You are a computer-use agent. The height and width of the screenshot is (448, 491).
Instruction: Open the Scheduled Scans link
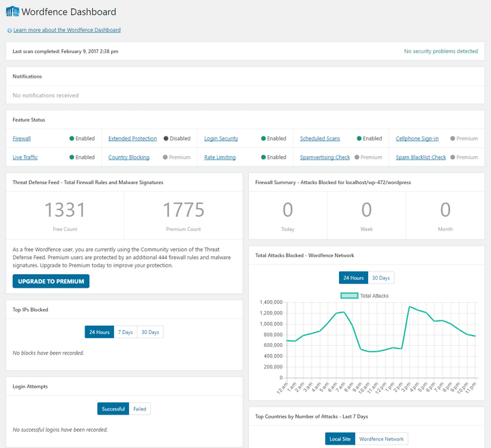pyautogui.click(x=320, y=138)
